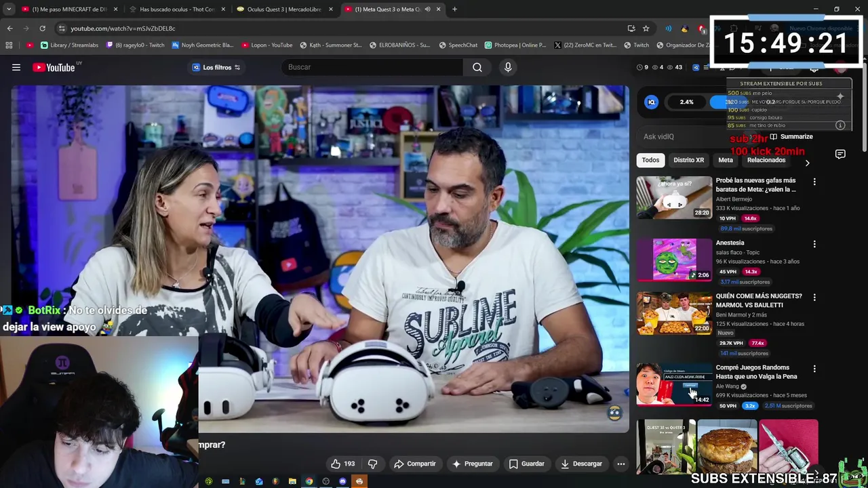The height and width of the screenshot is (488, 868).
Task: Switch to Has buscado oculus tab
Action: (x=178, y=9)
